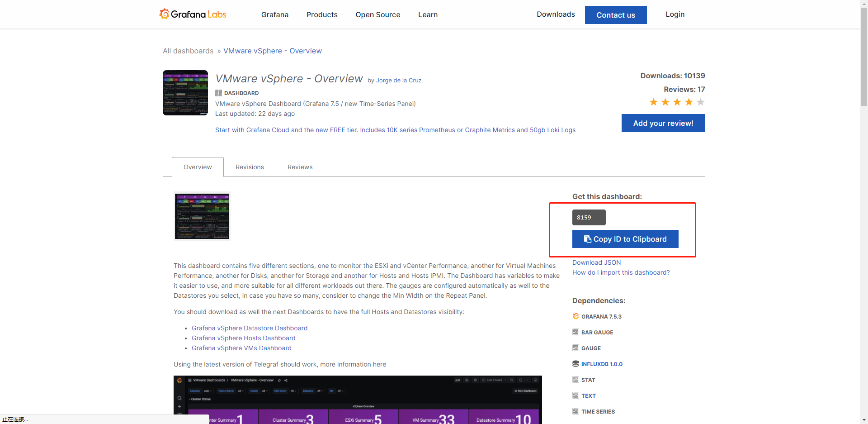Click the InfluxDB datasource icon
The width and height of the screenshot is (868, 424).
[x=576, y=364]
